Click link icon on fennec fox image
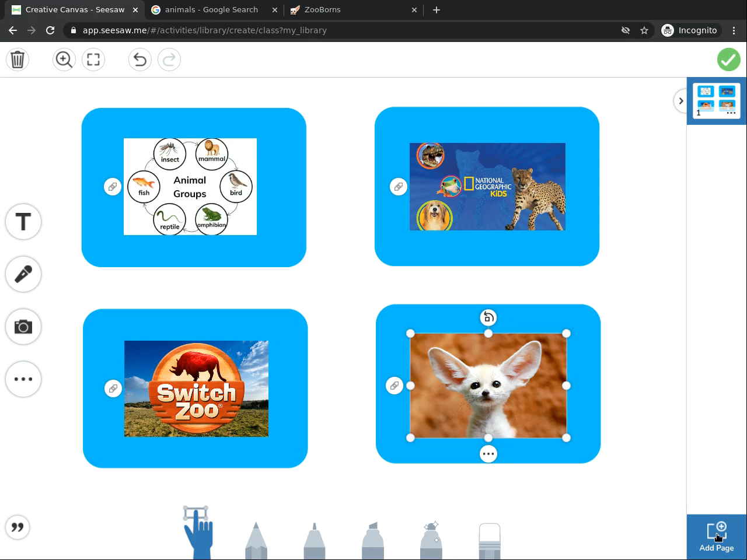 [395, 386]
